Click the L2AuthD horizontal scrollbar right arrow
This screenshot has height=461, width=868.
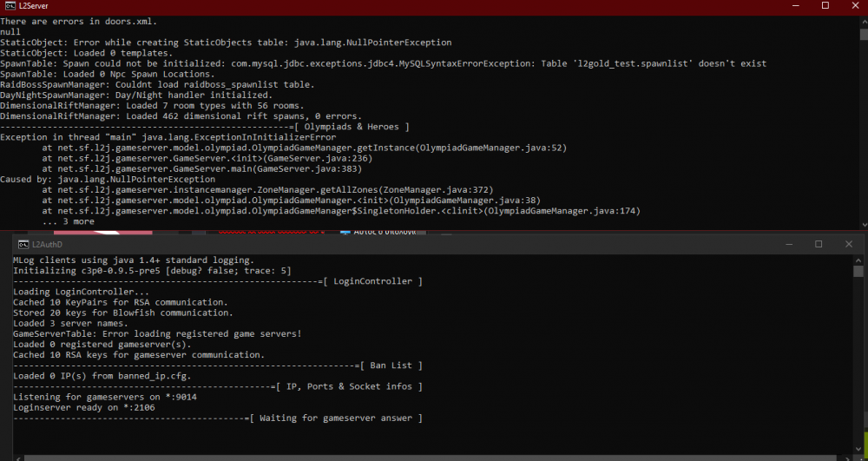[x=847, y=456]
